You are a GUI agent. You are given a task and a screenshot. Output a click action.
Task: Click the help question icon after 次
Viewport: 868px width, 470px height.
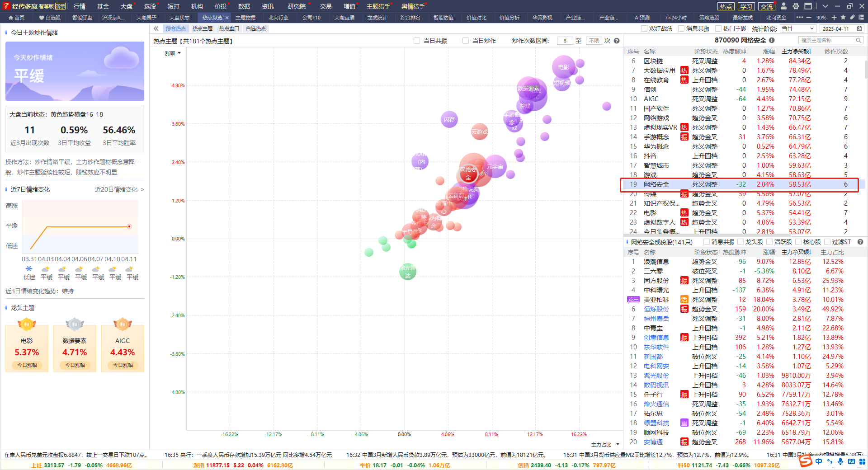(617, 41)
